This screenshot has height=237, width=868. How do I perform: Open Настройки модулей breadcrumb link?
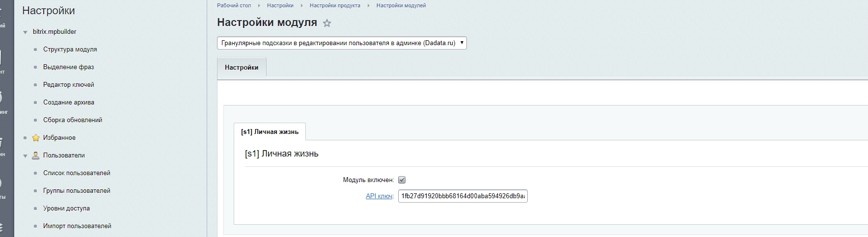click(x=401, y=5)
